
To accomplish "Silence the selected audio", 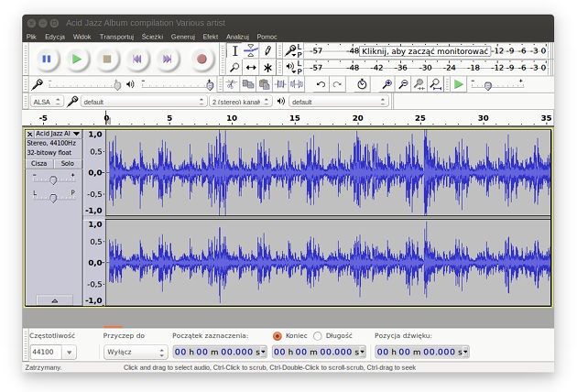I will tap(297, 84).
